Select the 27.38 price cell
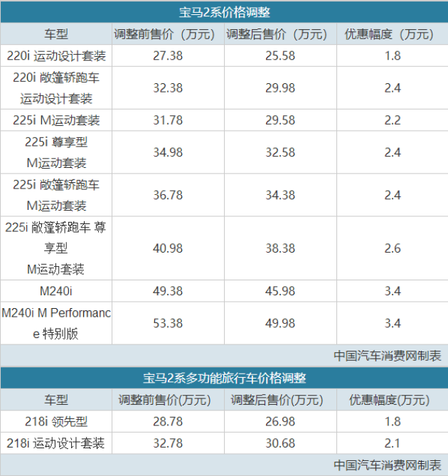448x476 pixels. [168, 56]
